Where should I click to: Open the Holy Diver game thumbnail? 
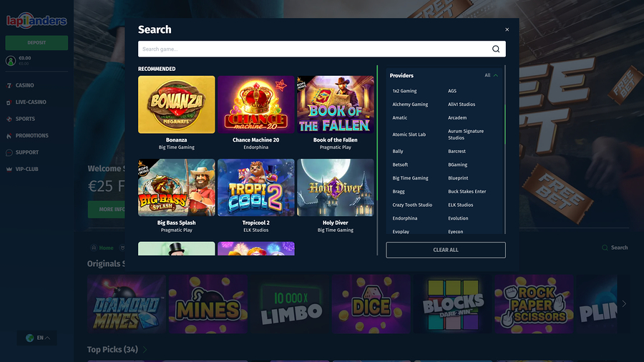(336, 187)
